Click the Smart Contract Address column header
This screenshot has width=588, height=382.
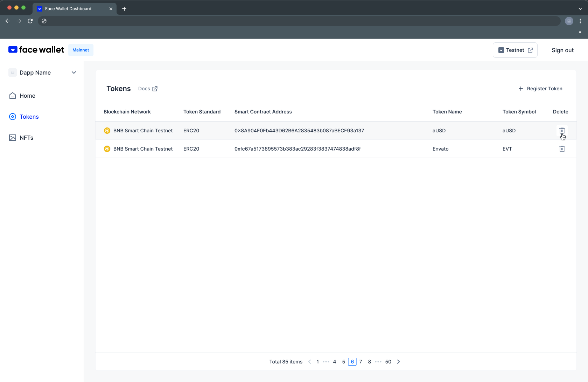pyautogui.click(x=263, y=112)
